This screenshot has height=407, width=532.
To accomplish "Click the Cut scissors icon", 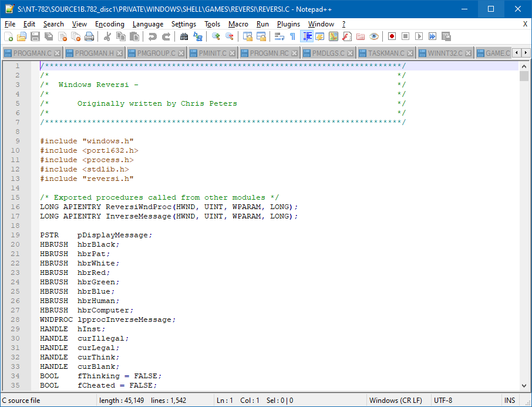I will (107, 36).
